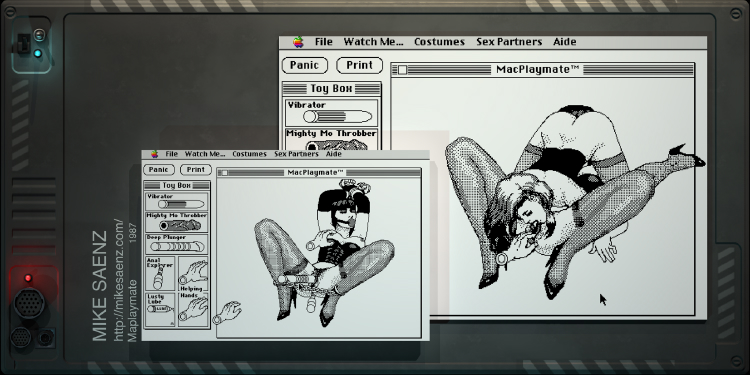
Task: Select the Vibrator item in the small window's Toy Box
Action: tap(176, 201)
